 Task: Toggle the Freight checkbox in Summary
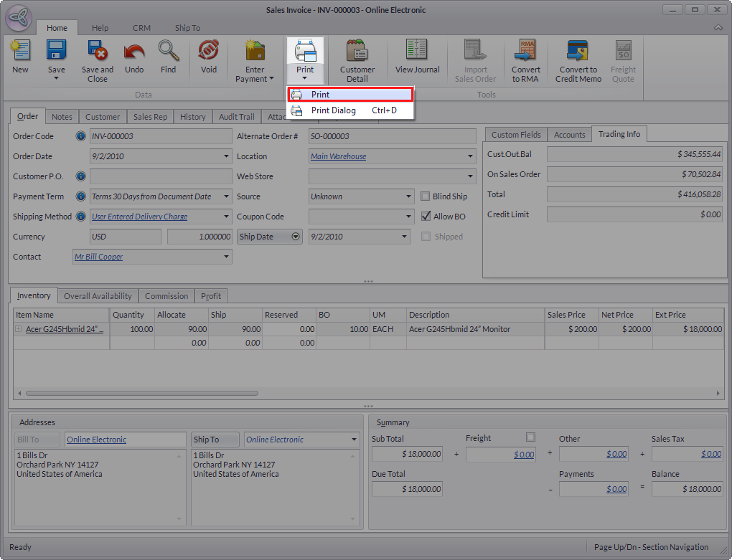point(530,437)
